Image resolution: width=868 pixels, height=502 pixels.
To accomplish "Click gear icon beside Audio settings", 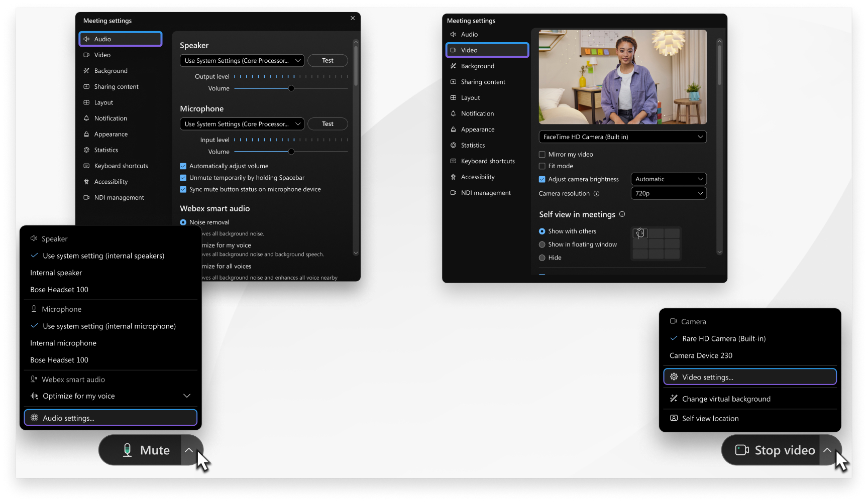I will click(x=34, y=418).
